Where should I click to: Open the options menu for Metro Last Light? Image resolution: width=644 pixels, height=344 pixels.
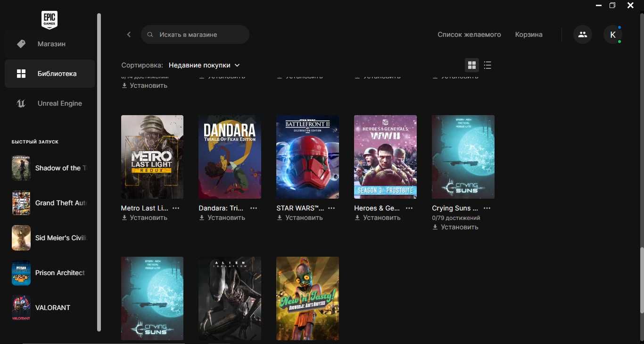176,208
